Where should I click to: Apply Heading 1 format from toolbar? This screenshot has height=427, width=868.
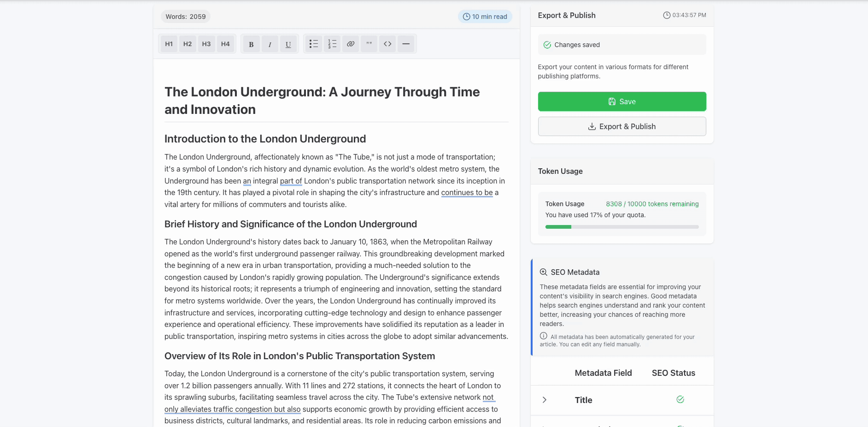click(169, 44)
